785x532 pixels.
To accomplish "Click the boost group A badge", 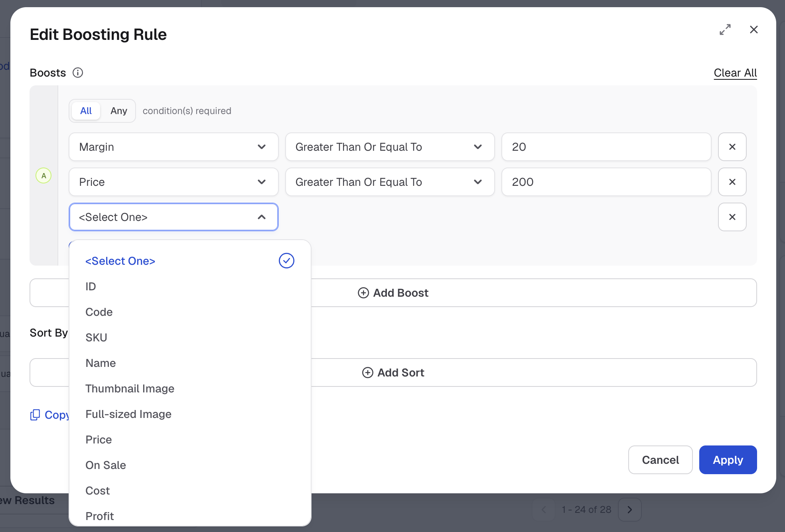I will (x=43, y=175).
